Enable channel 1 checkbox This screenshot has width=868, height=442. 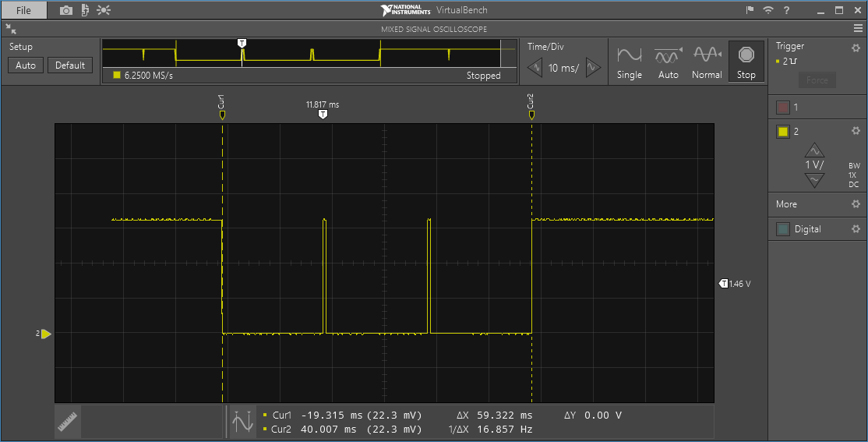[783, 108]
